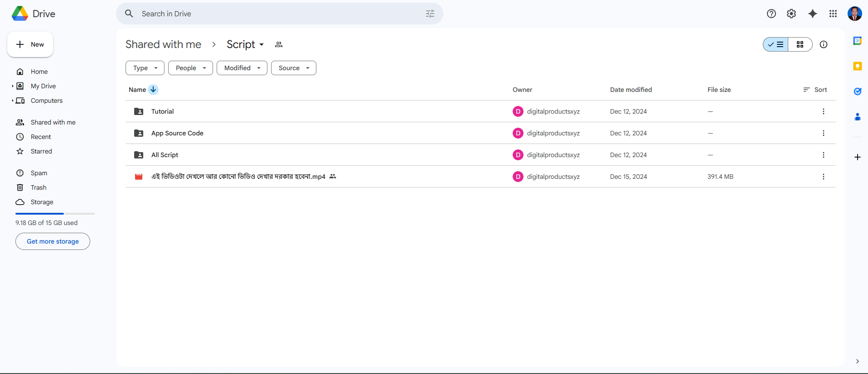Click the New button
The height and width of the screenshot is (374, 868).
(30, 44)
